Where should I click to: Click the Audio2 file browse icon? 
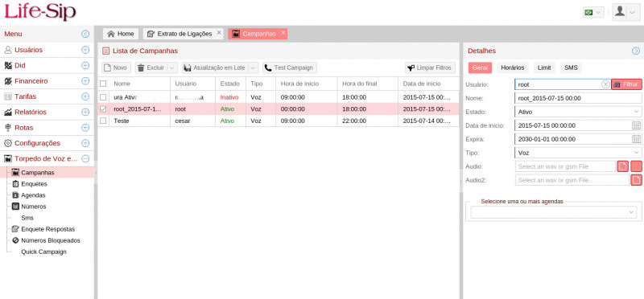(x=636, y=180)
